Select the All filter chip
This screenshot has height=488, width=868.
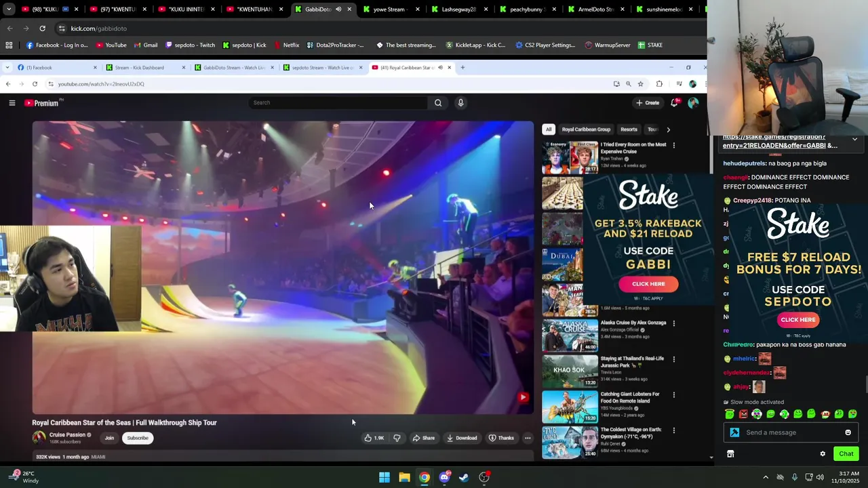tap(549, 129)
